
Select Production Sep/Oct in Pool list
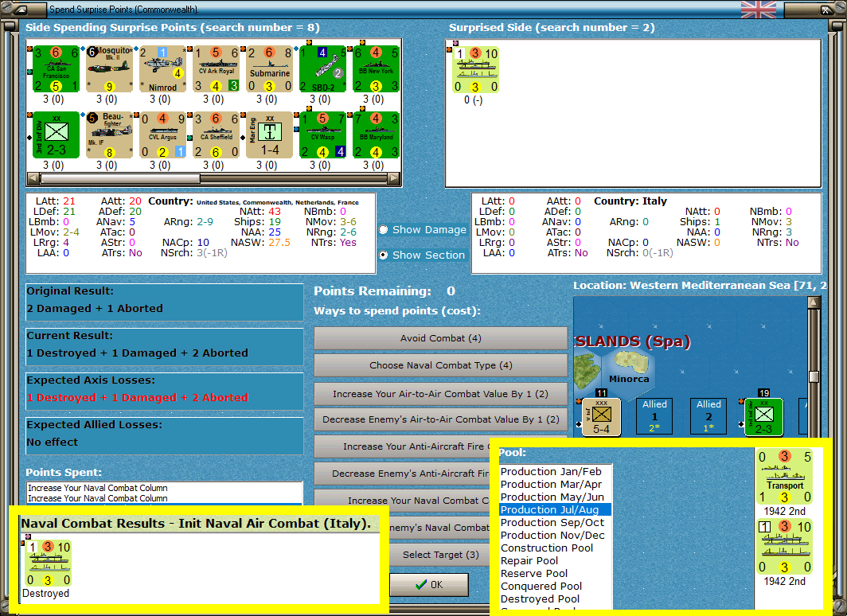click(x=556, y=523)
